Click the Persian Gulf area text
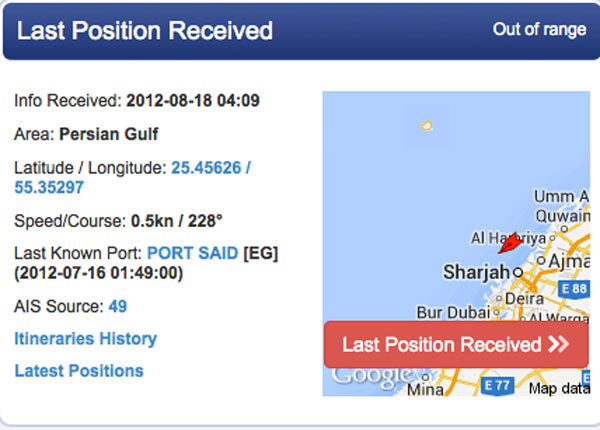600x430 pixels. tap(108, 133)
